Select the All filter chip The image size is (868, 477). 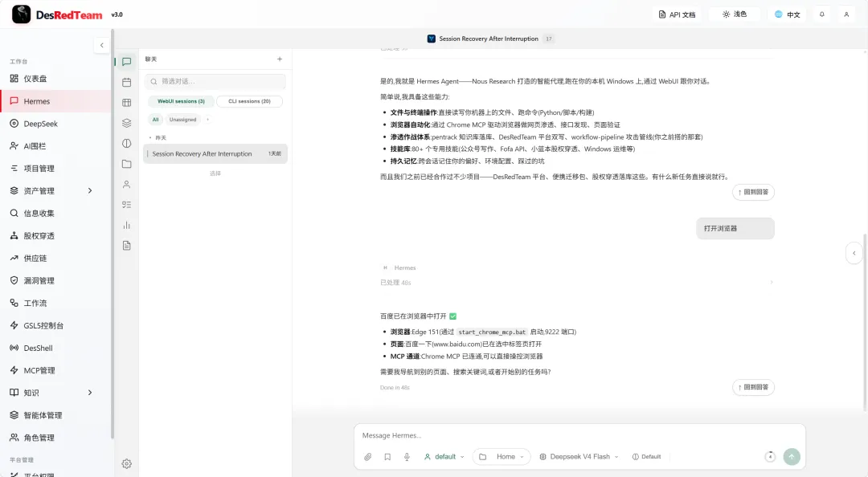tap(156, 120)
